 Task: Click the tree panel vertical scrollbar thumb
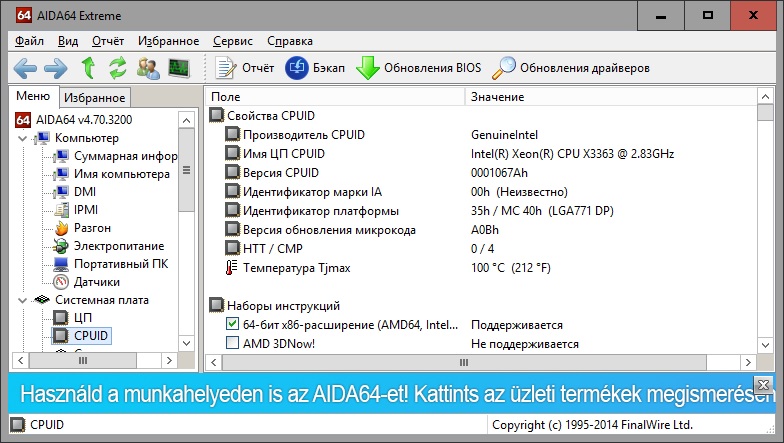click(x=186, y=170)
